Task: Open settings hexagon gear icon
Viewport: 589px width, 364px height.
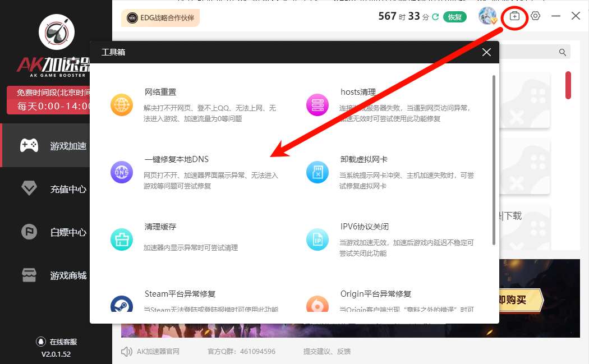Action: tap(535, 16)
